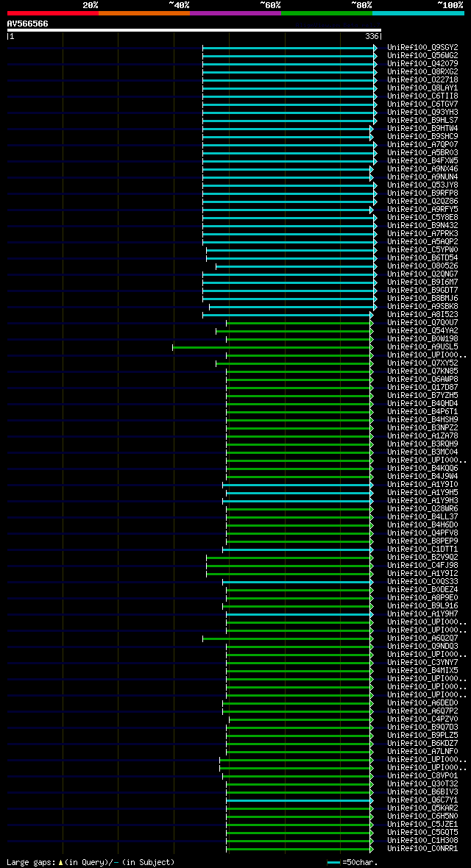Open hit UniRef100_B6KDZ7

(422, 743)
